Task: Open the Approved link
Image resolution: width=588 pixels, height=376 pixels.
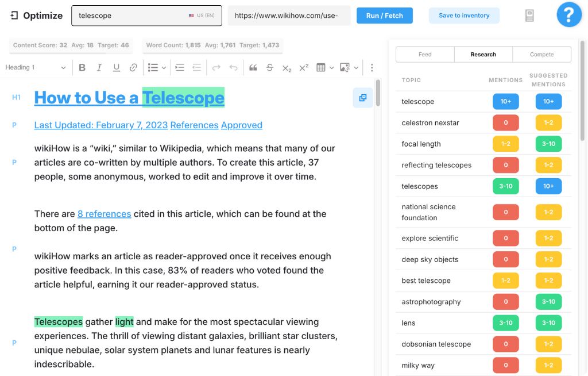Action: point(242,125)
